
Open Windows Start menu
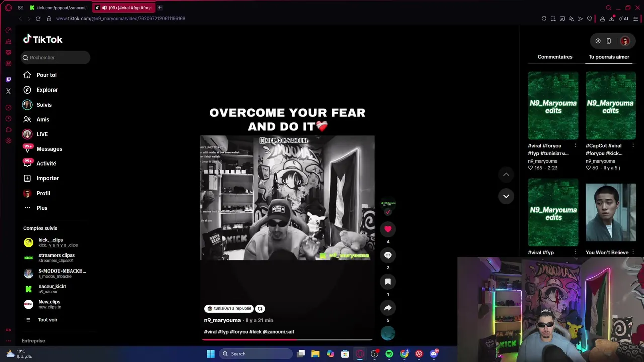pyautogui.click(x=211, y=354)
